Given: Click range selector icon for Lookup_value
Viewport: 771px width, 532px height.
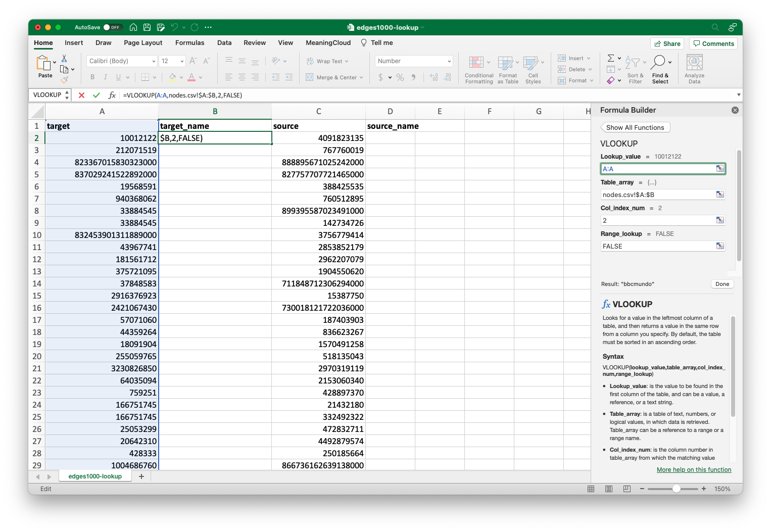Looking at the screenshot, I should click(720, 169).
